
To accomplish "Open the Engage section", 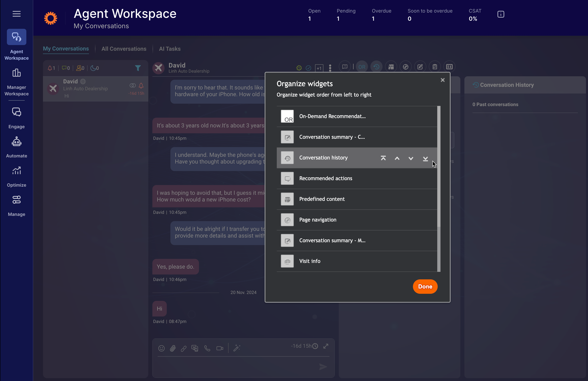I will [x=17, y=118].
